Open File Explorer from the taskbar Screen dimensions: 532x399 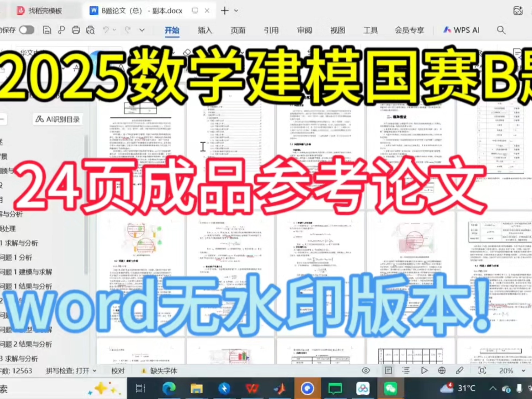[x=196, y=388]
